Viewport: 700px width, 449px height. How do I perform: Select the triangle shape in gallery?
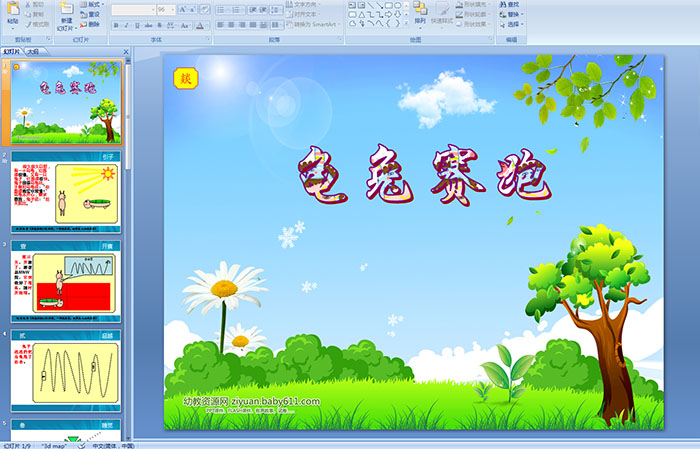[x=362, y=15]
